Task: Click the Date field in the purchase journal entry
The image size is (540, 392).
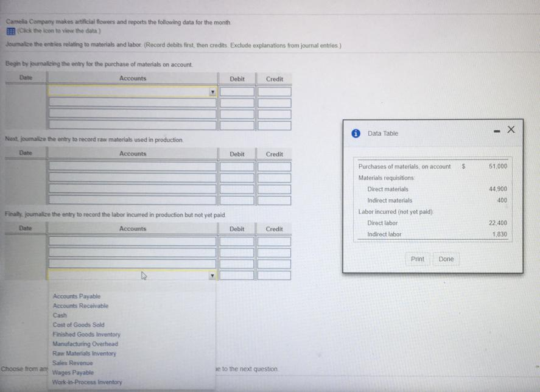Action: [25, 91]
